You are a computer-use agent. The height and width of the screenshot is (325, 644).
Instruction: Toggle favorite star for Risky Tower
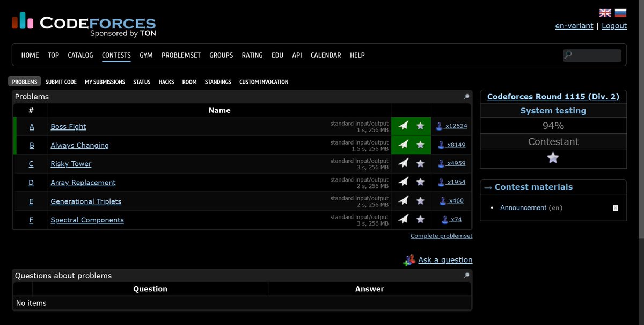(421, 163)
